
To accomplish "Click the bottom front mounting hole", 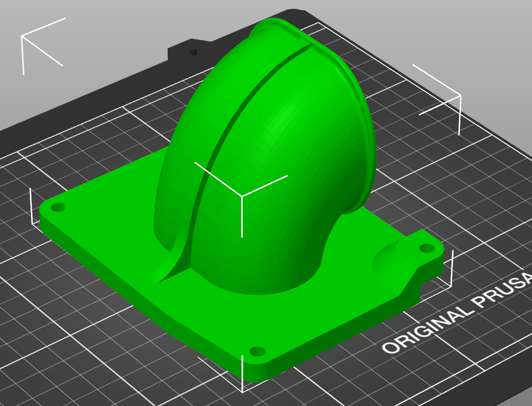I will coord(258,351).
